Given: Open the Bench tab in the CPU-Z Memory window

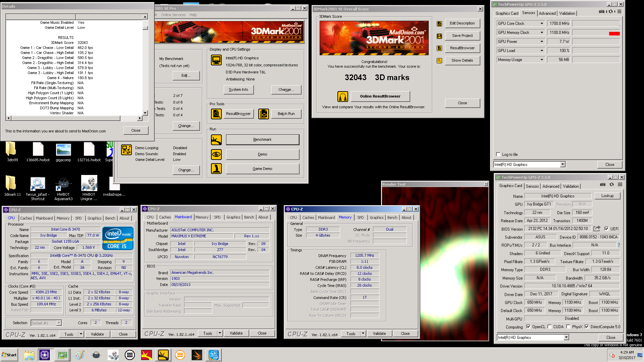Looking at the screenshot, I should [392, 218].
